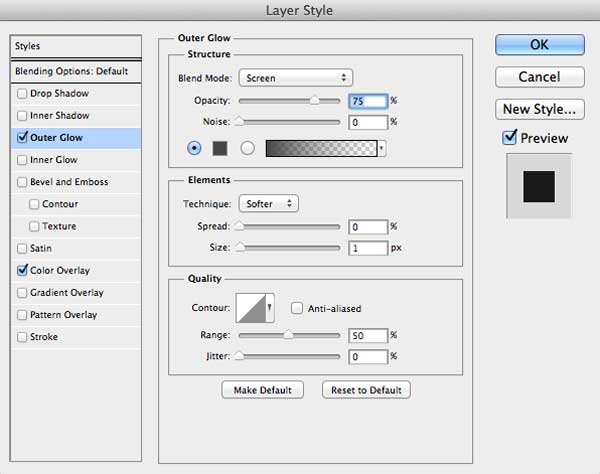Uncheck the Color Overlay checkbox

(23, 270)
